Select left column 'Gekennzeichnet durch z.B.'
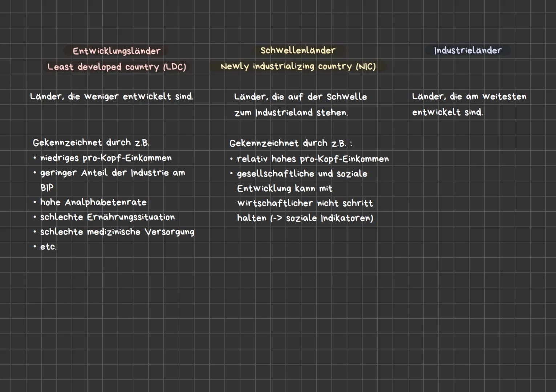Image resolution: width=556 pixels, height=392 pixels. (91, 143)
